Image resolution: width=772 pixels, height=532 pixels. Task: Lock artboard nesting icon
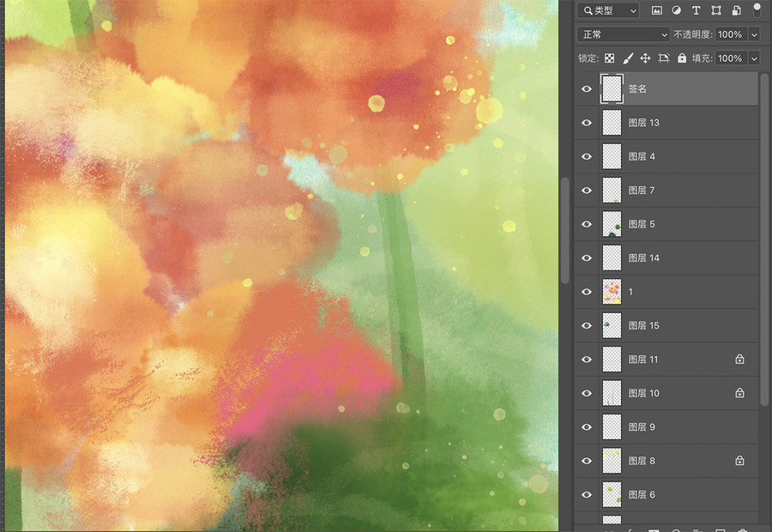pos(664,58)
